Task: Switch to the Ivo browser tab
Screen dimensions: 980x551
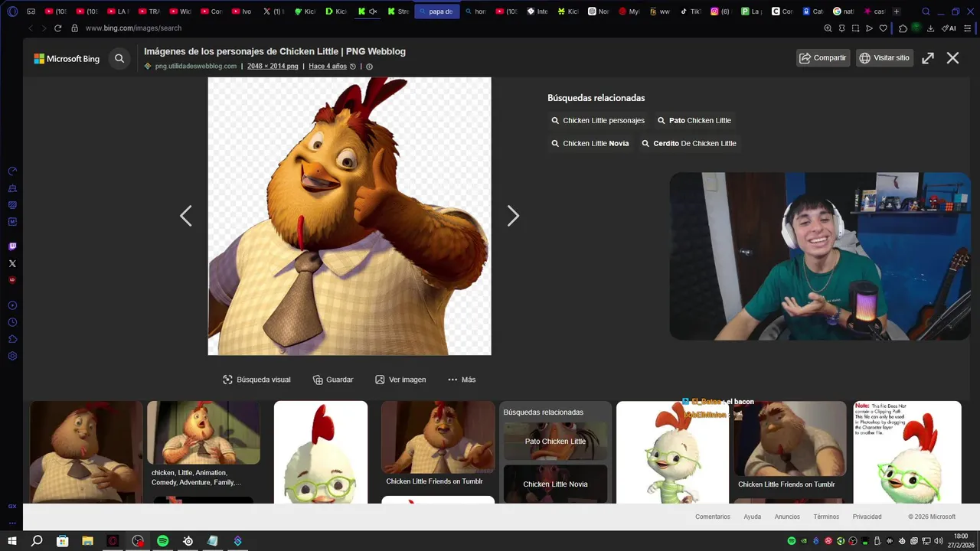Action: pyautogui.click(x=240, y=11)
